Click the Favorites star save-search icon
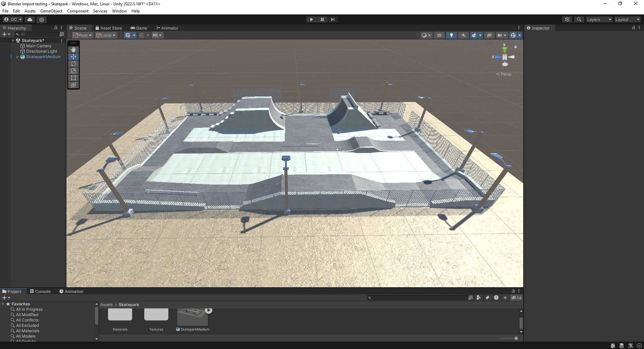644x349 pixels. point(505,298)
